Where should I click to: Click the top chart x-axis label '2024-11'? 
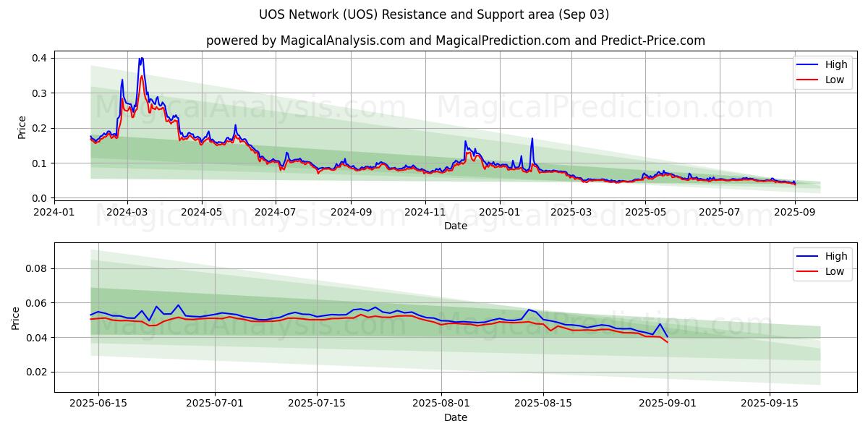point(425,212)
